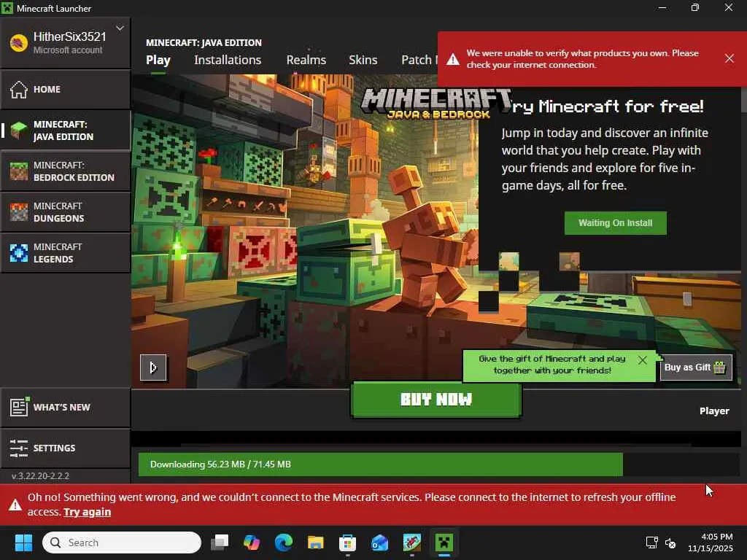The width and height of the screenshot is (747, 560).
Task: Dismiss the unable to verify products alert
Action: click(729, 58)
